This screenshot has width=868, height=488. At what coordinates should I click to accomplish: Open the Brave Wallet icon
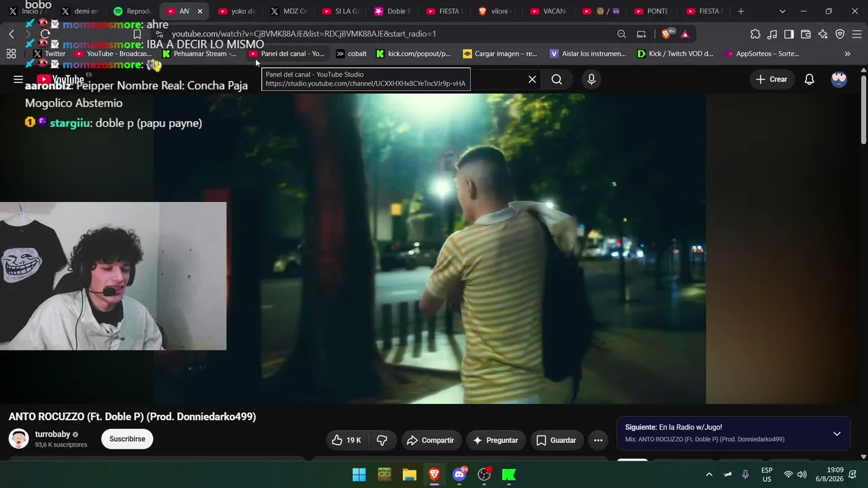coord(806,34)
